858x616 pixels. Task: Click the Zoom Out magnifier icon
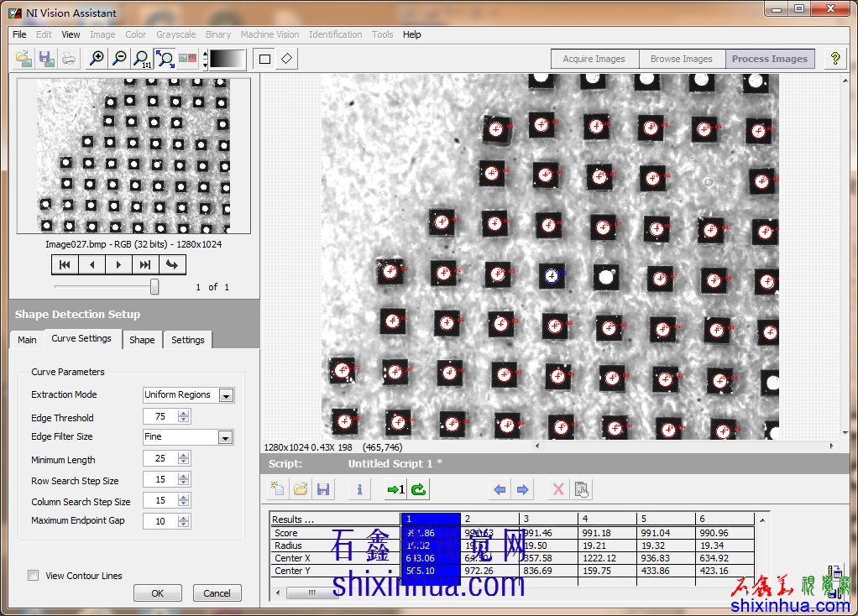120,59
